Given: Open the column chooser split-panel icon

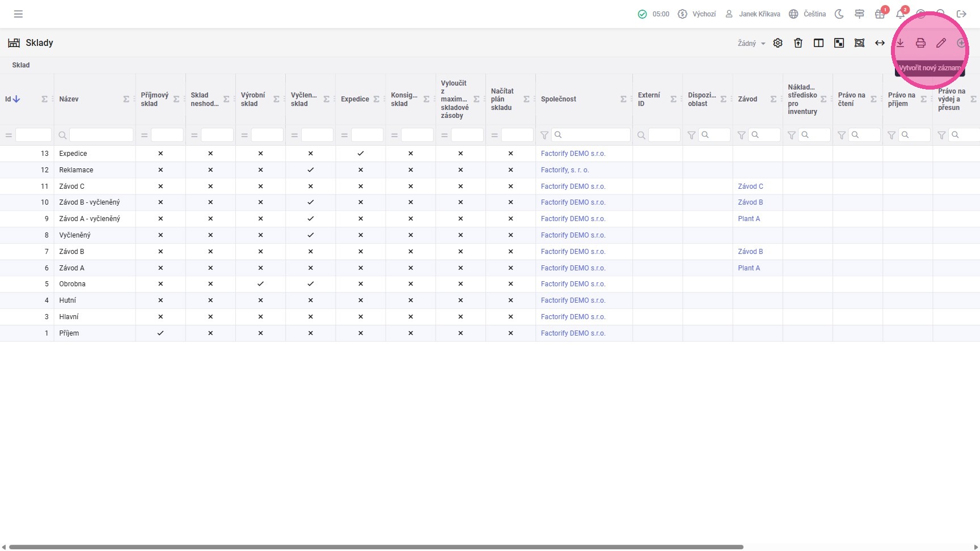Looking at the screenshot, I should coord(818,43).
